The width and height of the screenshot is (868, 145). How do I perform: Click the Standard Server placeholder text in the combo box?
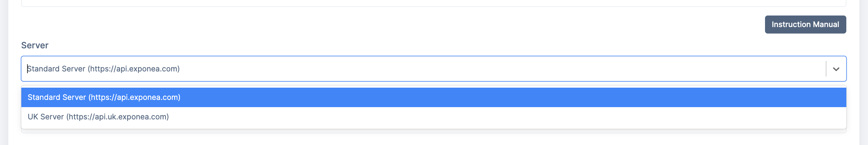(x=103, y=69)
